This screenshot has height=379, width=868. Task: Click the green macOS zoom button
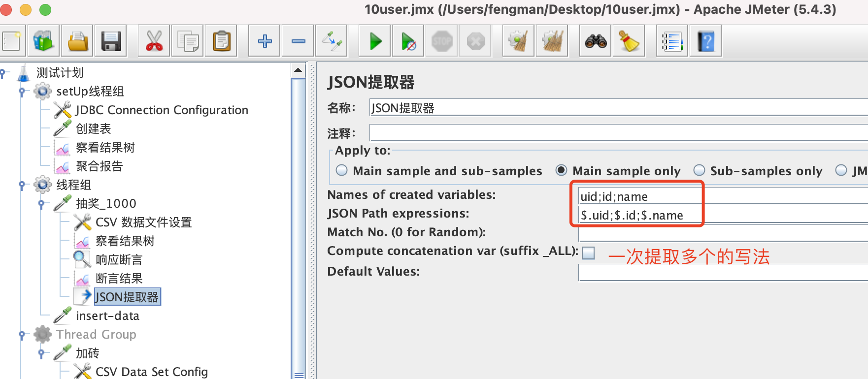click(x=45, y=9)
